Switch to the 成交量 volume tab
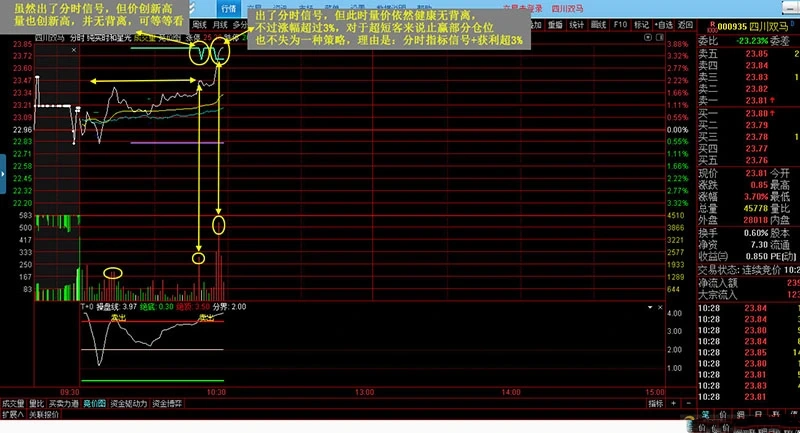 13,403
